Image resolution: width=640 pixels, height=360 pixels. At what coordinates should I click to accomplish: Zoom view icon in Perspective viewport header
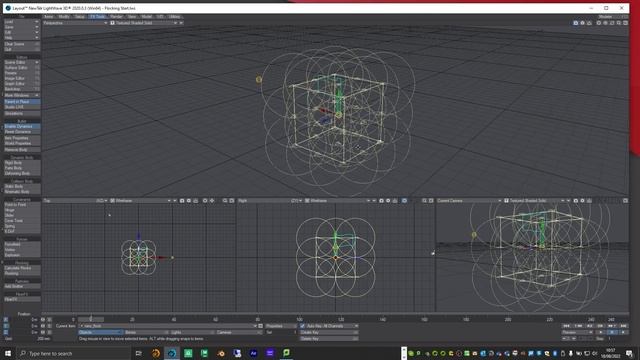(x=589, y=23)
